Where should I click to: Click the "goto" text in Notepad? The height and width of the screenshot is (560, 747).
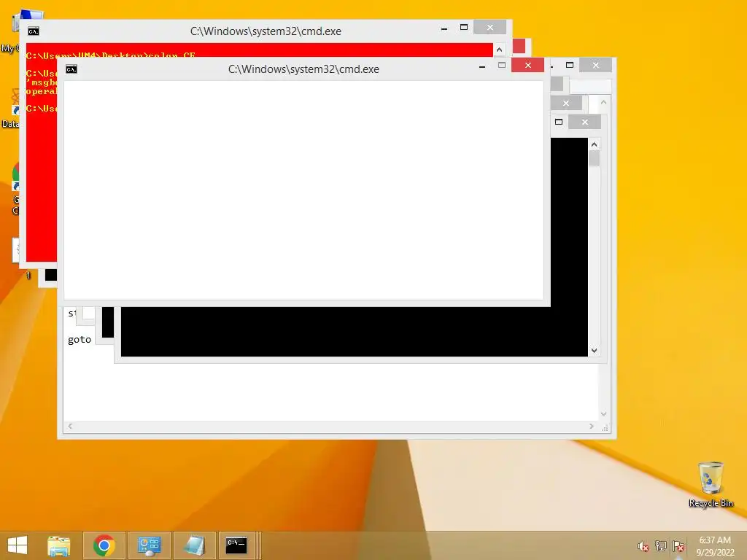pos(79,340)
